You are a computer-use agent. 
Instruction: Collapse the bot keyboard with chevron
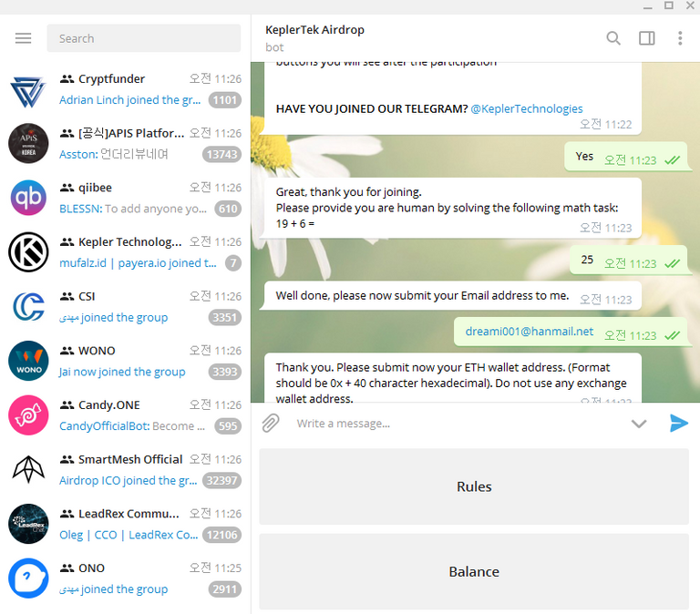tap(639, 424)
